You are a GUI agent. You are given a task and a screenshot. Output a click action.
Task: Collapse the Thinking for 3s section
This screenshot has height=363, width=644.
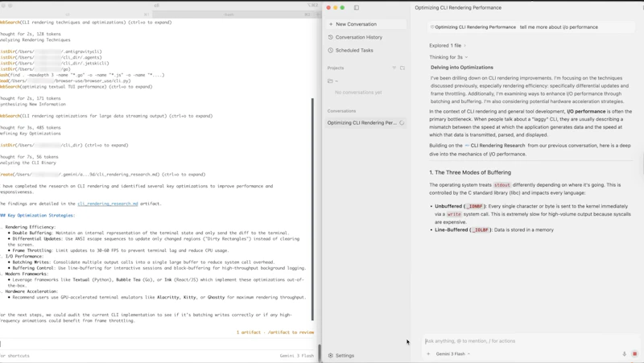coord(448,57)
